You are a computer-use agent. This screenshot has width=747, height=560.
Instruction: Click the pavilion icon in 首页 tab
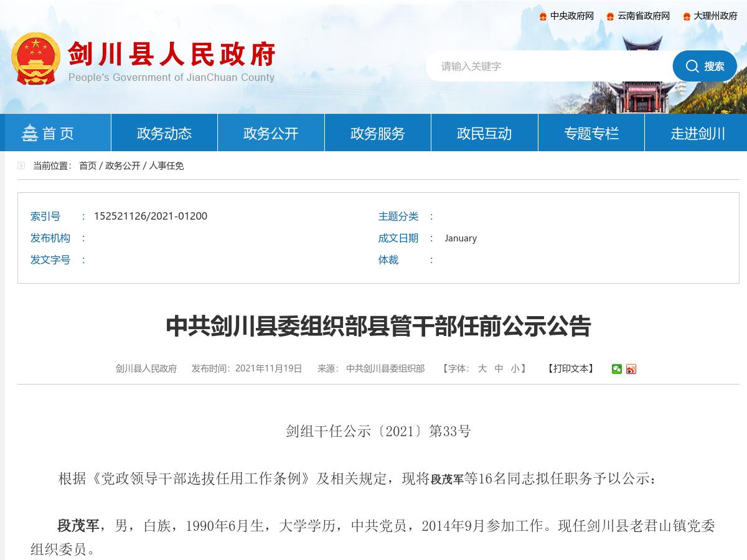[x=29, y=133]
